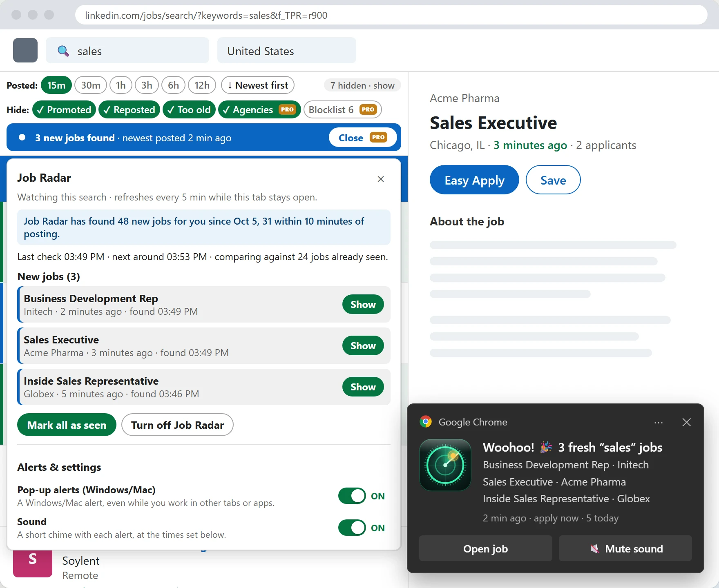Click the United States location field
719x588 pixels.
point(287,50)
